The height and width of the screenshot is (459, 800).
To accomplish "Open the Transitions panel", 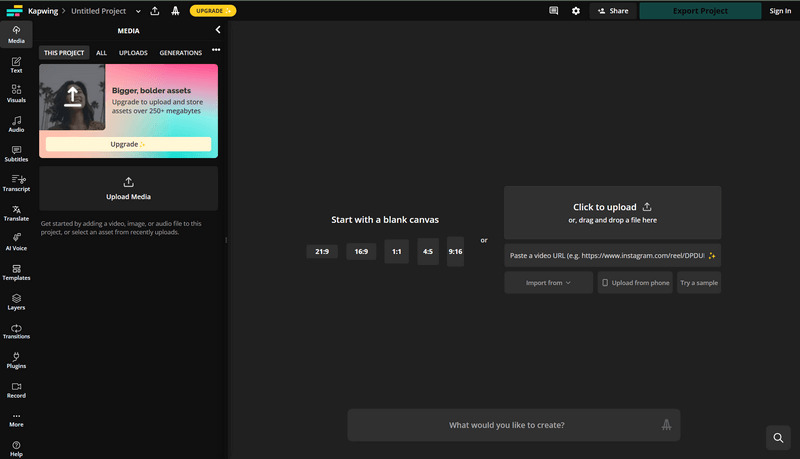I will [x=16, y=331].
